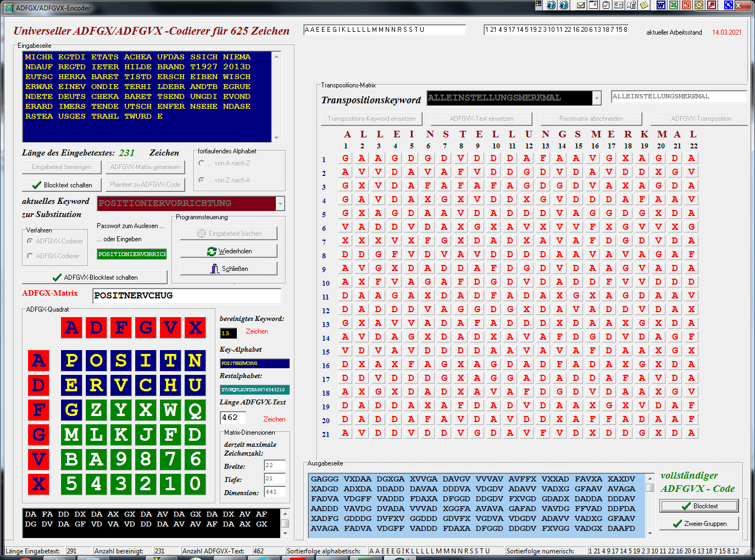Click 'ADFGVX-Matrix generieren' button
755x560 pixels.
[x=145, y=167]
